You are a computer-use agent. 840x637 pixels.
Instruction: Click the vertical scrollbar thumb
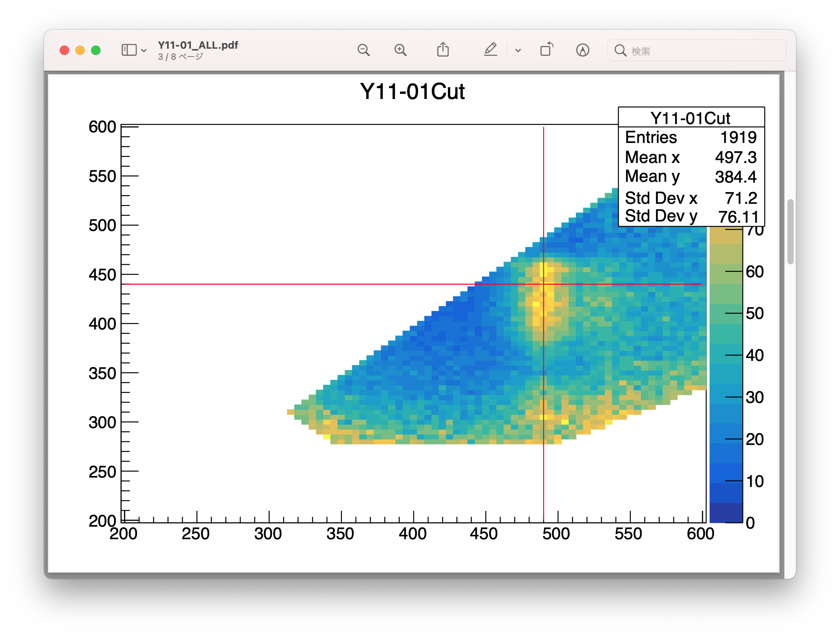click(x=790, y=232)
